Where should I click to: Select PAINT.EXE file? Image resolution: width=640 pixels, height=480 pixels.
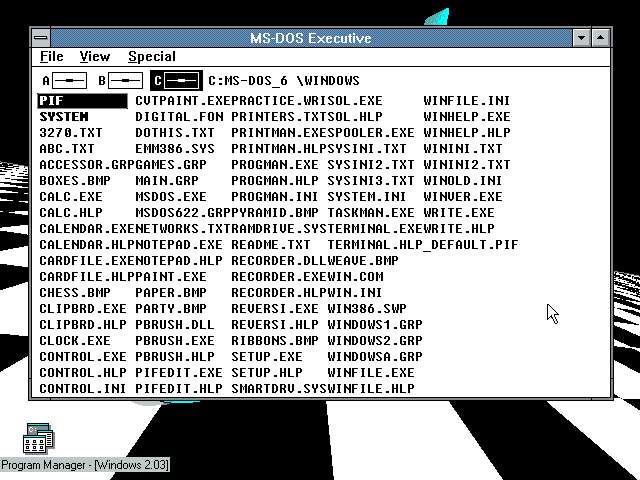[171, 277]
